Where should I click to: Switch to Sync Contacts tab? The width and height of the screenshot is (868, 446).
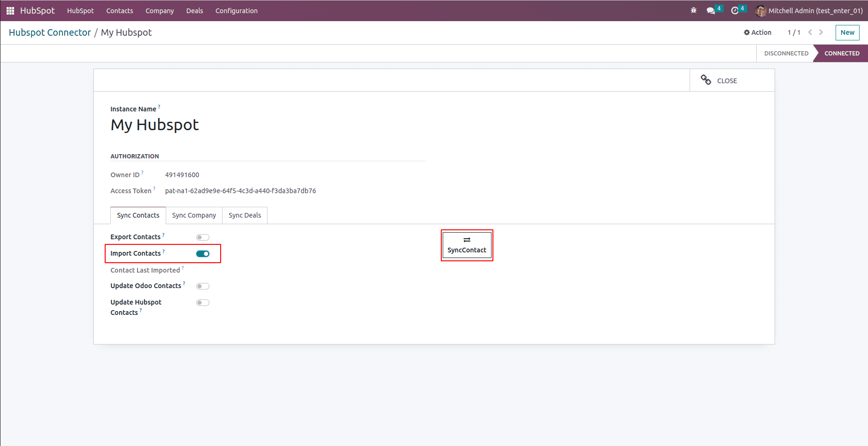pyautogui.click(x=138, y=215)
